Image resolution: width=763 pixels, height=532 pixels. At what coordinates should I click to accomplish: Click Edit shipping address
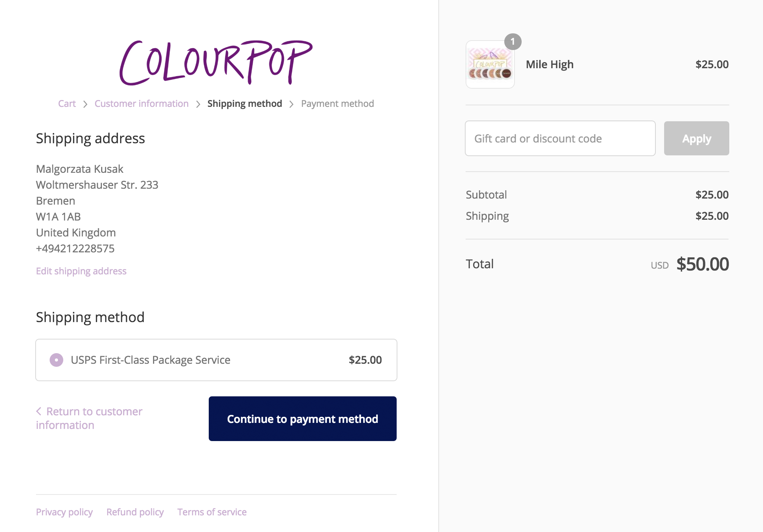[x=81, y=271]
